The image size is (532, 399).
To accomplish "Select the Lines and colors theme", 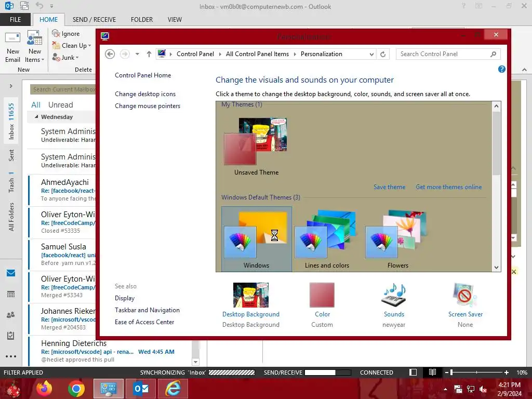I will [x=327, y=239].
